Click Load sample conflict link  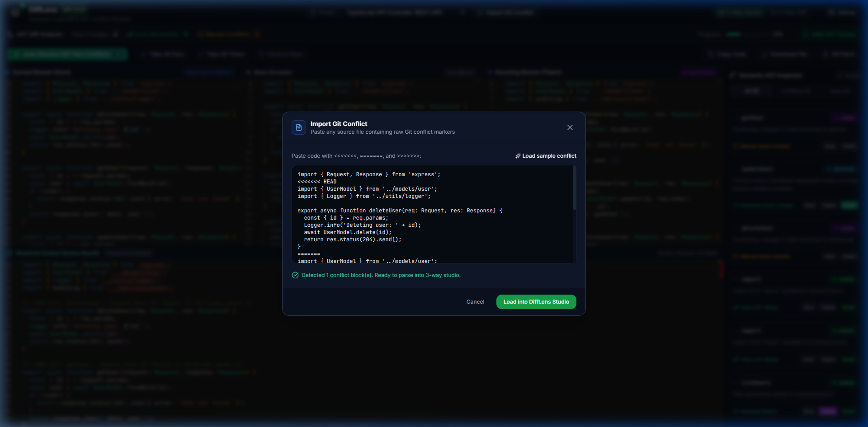[x=546, y=156]
